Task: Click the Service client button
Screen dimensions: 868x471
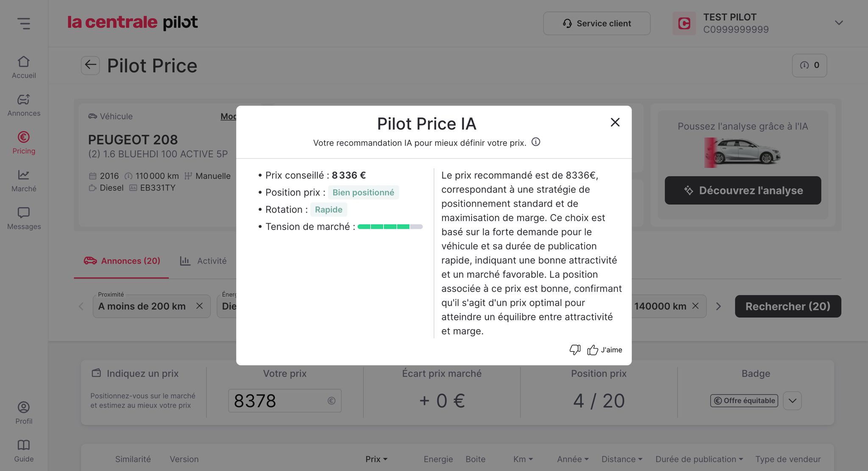Action: click(x=597, y=23)
